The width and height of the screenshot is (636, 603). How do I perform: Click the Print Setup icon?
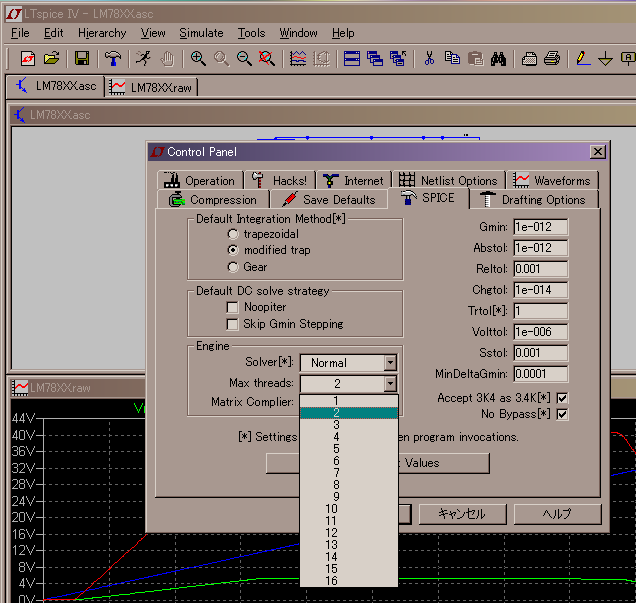point(529,59)
